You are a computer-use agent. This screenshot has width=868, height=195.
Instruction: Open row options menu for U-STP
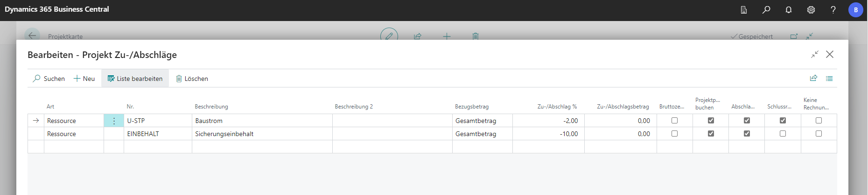(114, 121)
